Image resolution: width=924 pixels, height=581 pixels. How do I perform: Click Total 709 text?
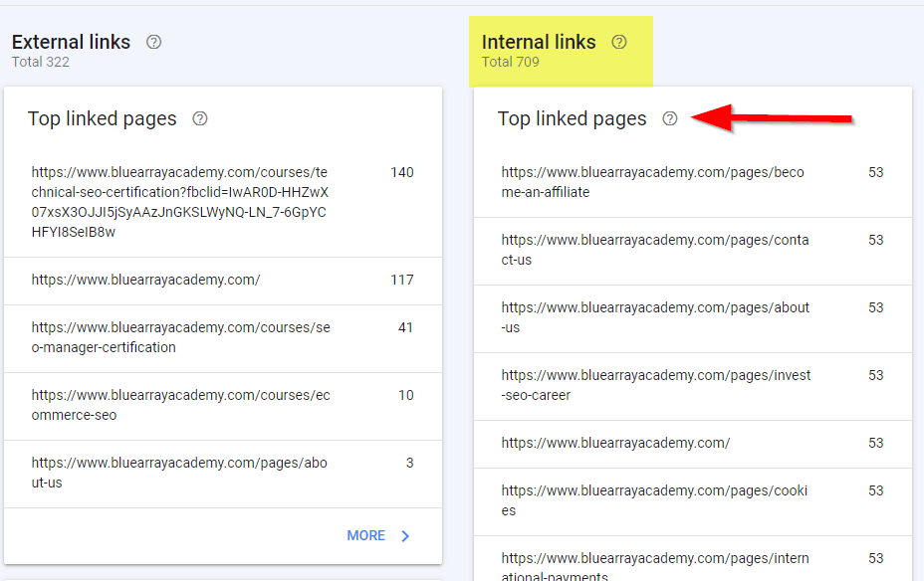pos(511,62)
